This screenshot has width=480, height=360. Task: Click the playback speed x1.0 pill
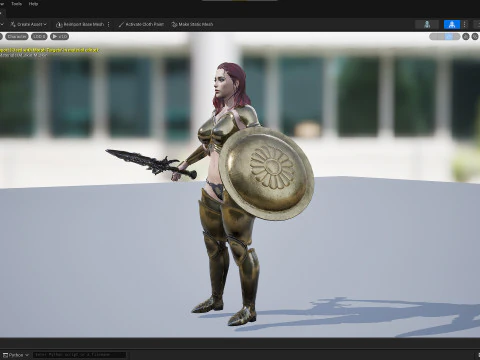point(60,37)
